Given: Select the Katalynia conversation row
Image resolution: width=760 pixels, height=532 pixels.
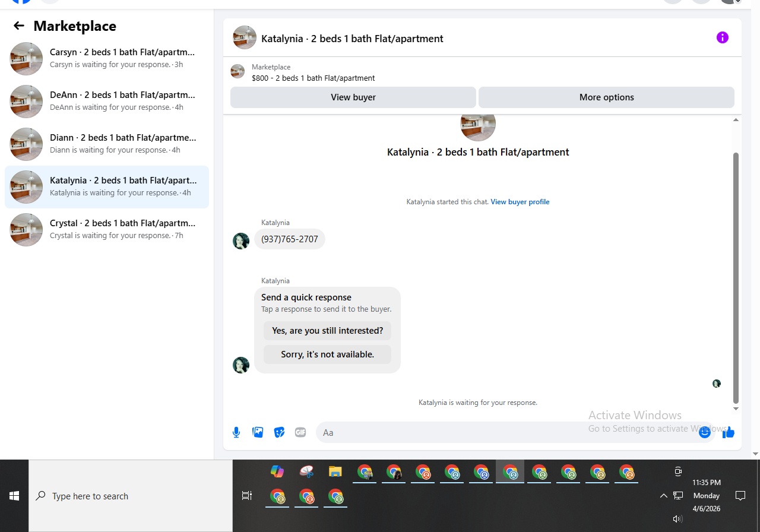Looking at the screenshot, I should (x=107, y=186).
